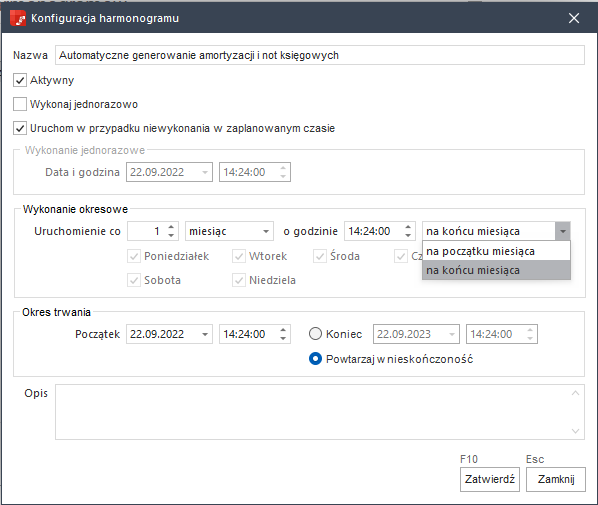Lower Początek time using down spinner

click(x=283, y=338)
